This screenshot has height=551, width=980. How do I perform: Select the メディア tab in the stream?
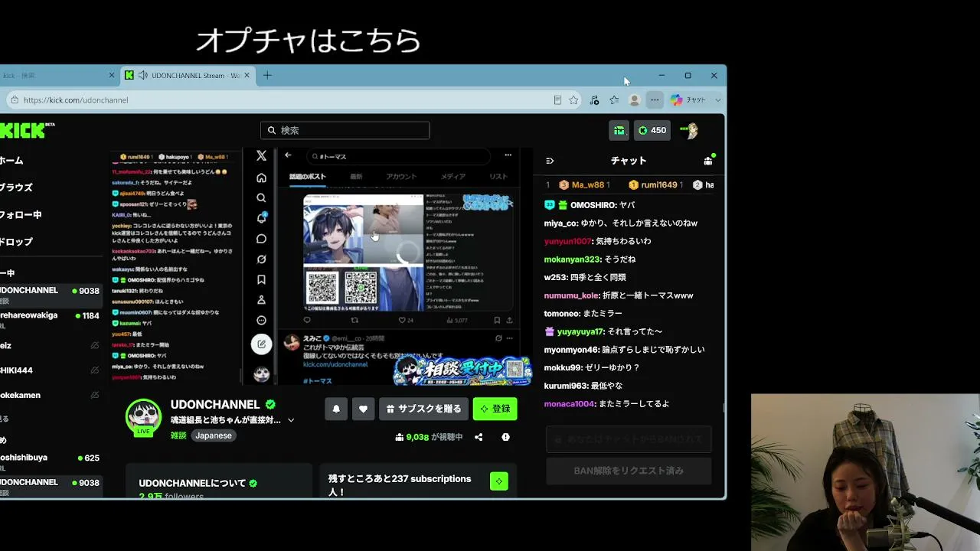click(452, 177)
